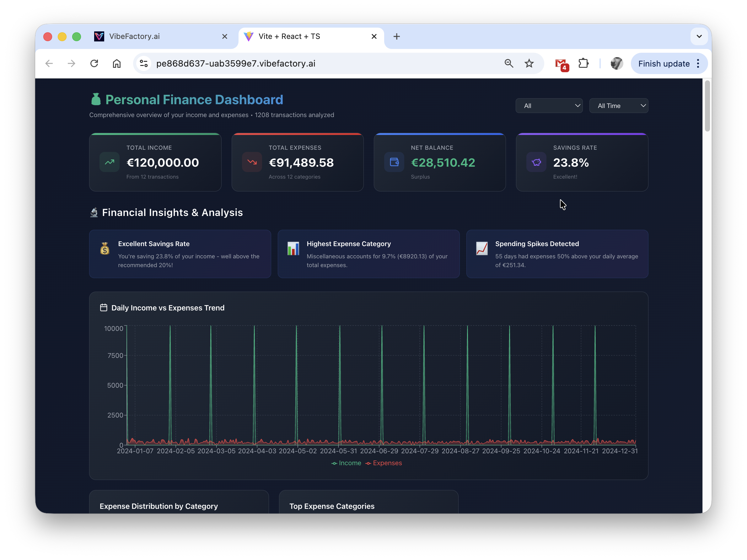Toggle the Expenses series in the chart legend
747x560 pixels.
click(383, 463)
